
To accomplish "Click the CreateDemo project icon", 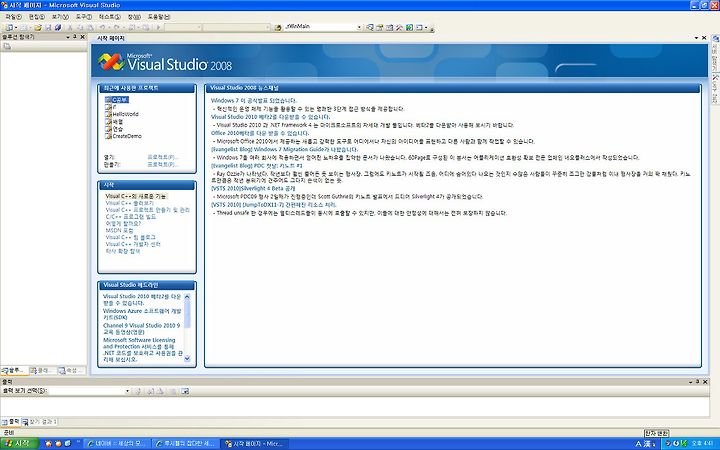I will click(108, 136).
